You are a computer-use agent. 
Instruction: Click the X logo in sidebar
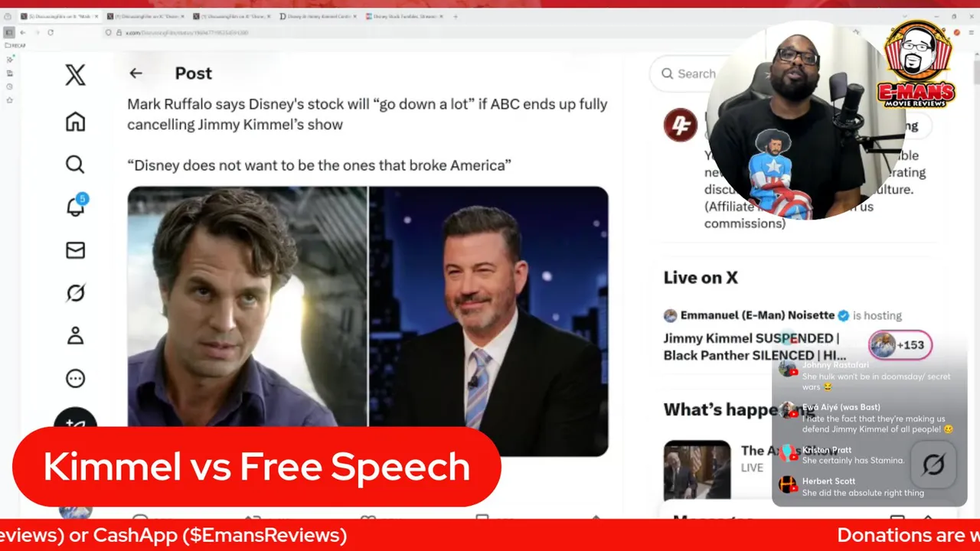pyautogui.click(x=75, y=74)
